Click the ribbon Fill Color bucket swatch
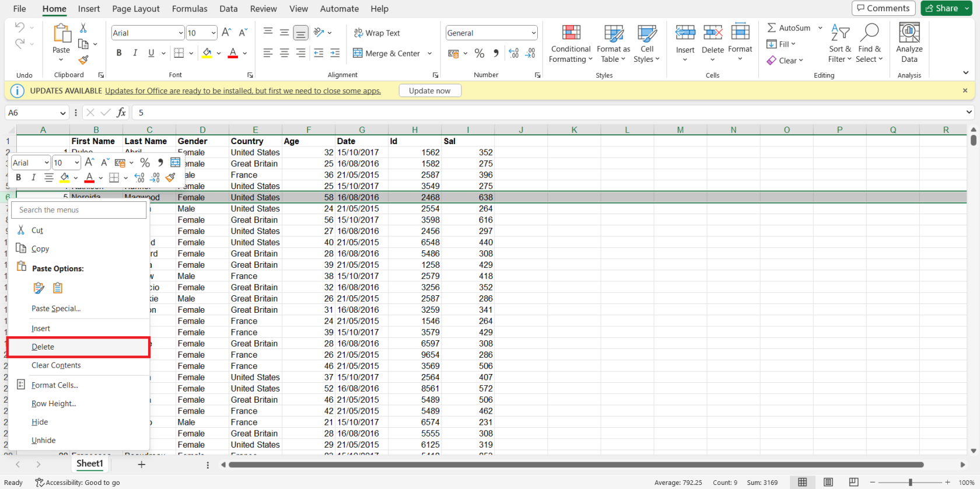980x489 pixels. [207, 53]
